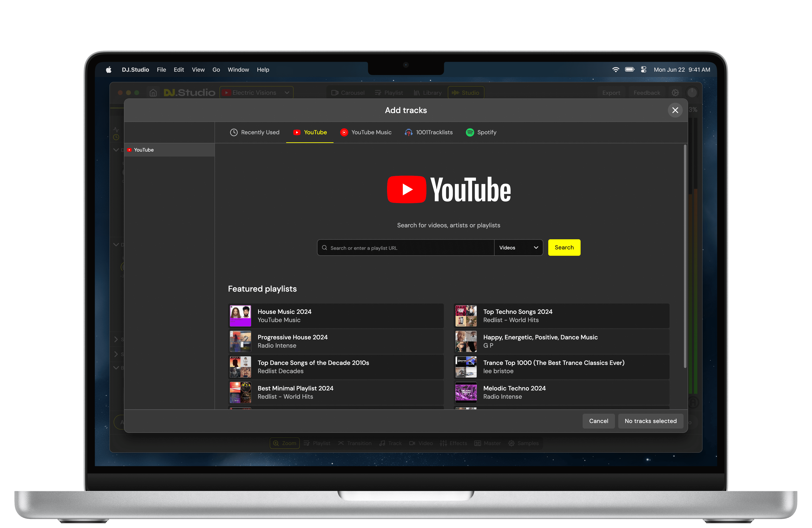This screenshot has height=528, width=812.
Task: Click the search input field
Action: click(405, 248)
